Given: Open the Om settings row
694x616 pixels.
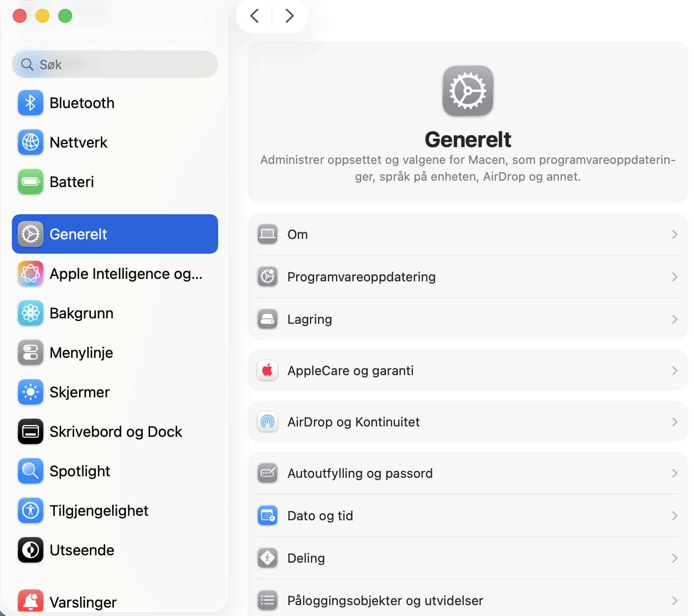Looking at the screenshot, I should [x=468, y=234].
